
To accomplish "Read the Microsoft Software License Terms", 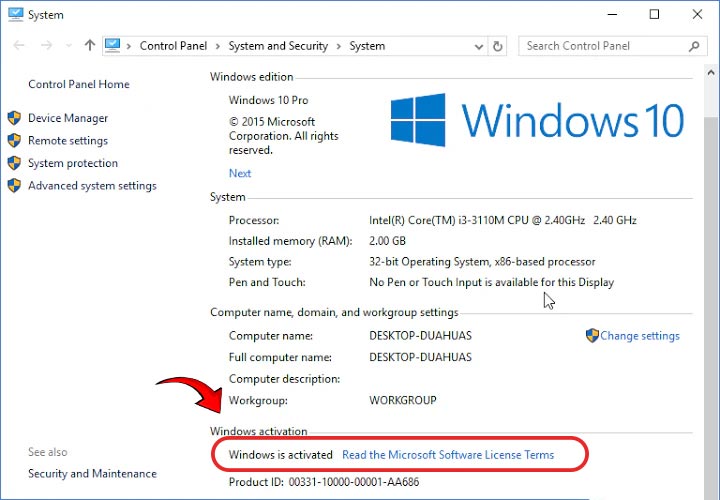I will pos(448,455).
